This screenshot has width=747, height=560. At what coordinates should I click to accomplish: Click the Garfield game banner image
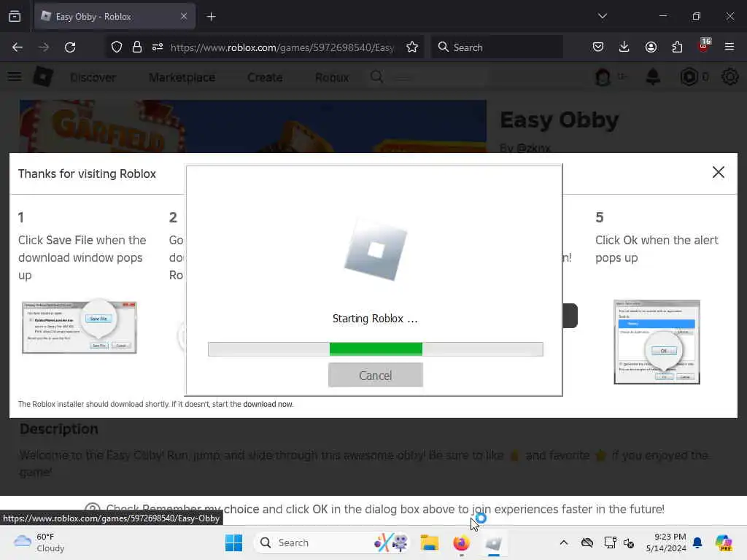click(x=253, y=126)
